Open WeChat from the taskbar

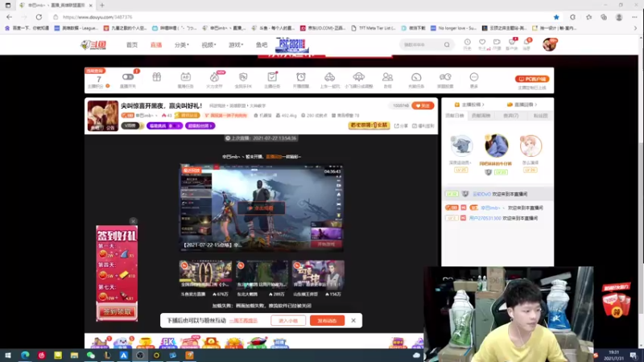tap(91, 356)
